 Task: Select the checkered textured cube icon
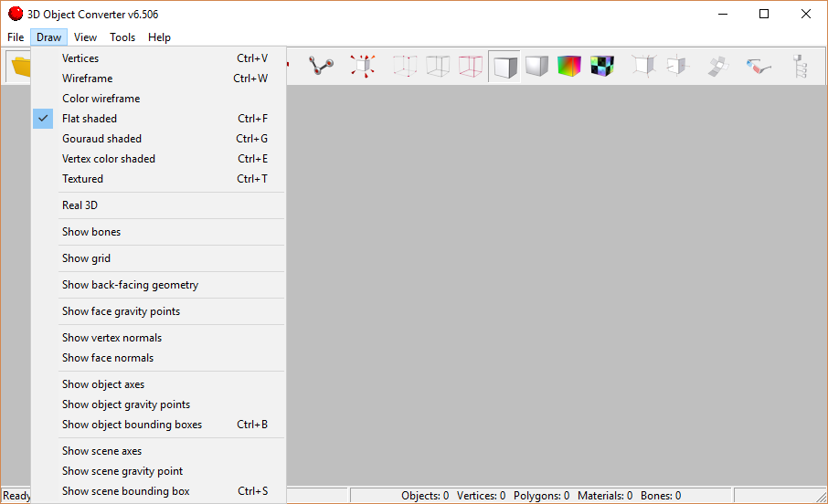coord(602,66)
